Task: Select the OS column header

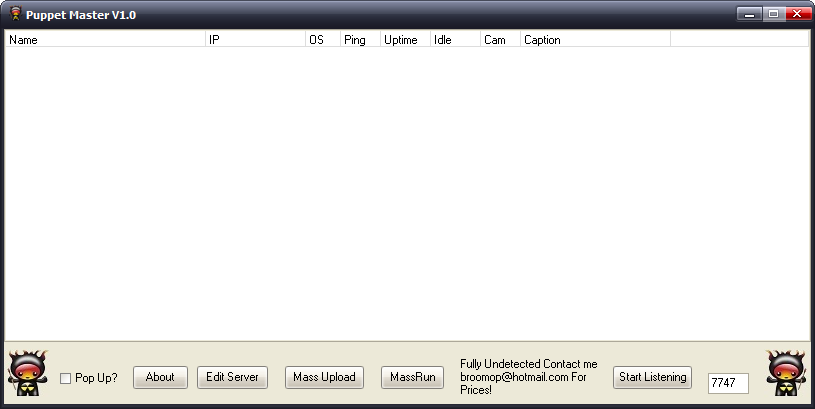Action: [x=322, y=40]
